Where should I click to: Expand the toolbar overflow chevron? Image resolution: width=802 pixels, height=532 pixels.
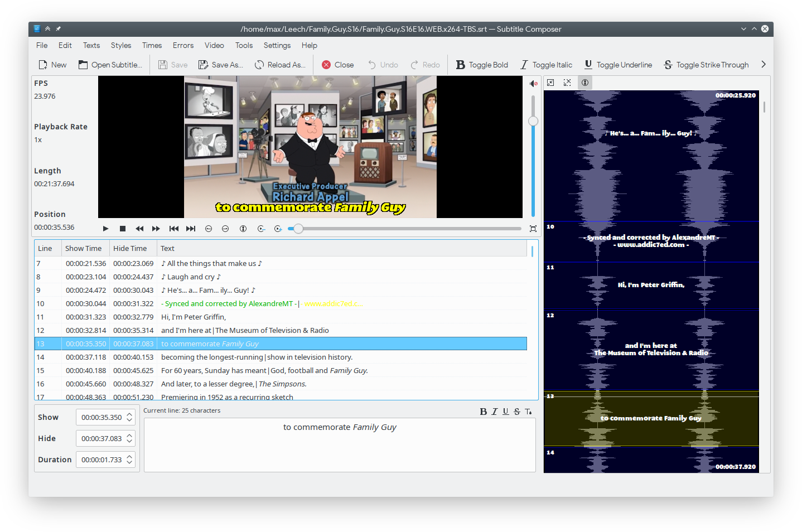tap(764, 65)
